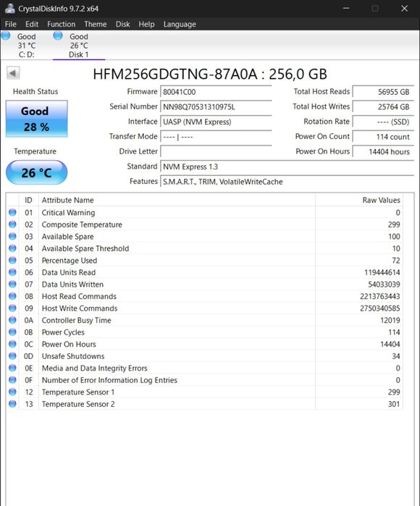This screenshot has height=506, width=420.
Task: Click status orb of Power On Hours row
Action: click(x=12, y=344)
